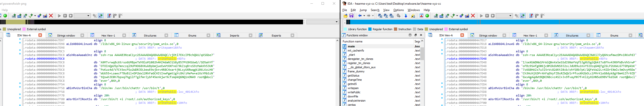This screenshot has height=106, width=644.
Task: Open the Windows menu
Action: tap(413, 10)
